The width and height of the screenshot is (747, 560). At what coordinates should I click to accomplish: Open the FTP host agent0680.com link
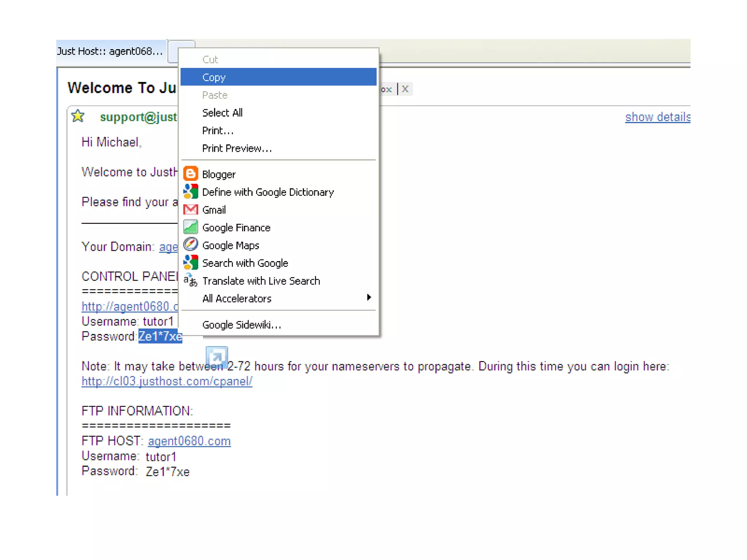[x=189, y=441]
